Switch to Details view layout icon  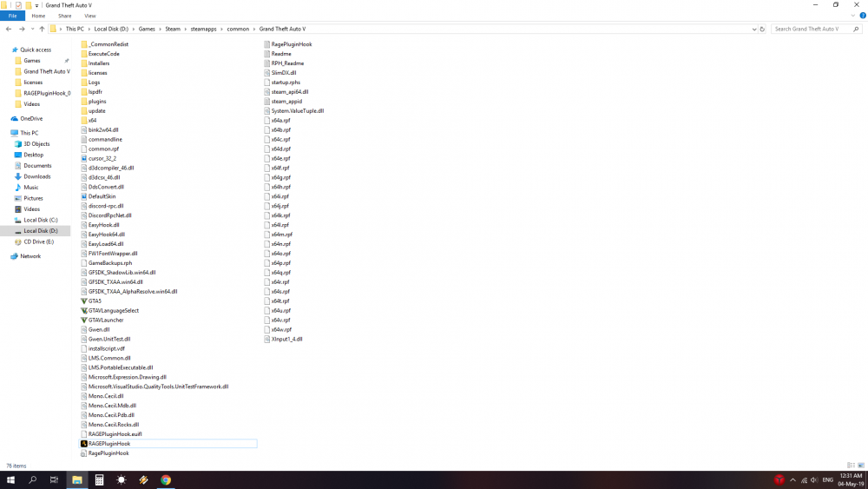click(x=851, y=466)
